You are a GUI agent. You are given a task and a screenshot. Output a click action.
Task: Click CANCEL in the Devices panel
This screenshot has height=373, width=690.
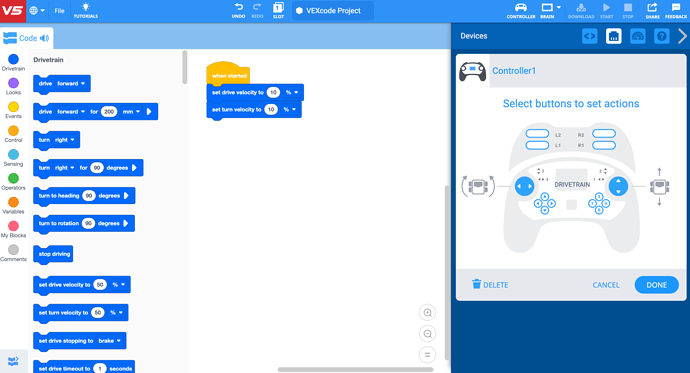click(x=606, y=285)
